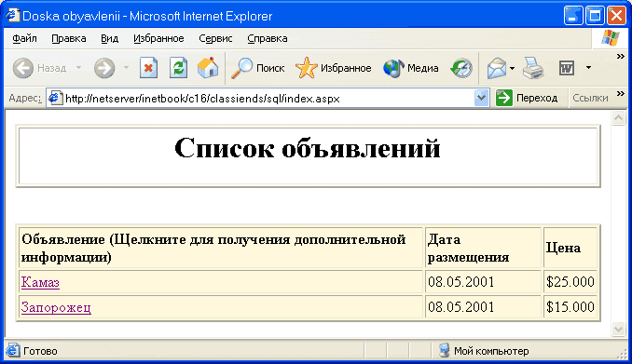
Task: Expand the Ссылки links chevron
Action: click(x=621, y=94)
